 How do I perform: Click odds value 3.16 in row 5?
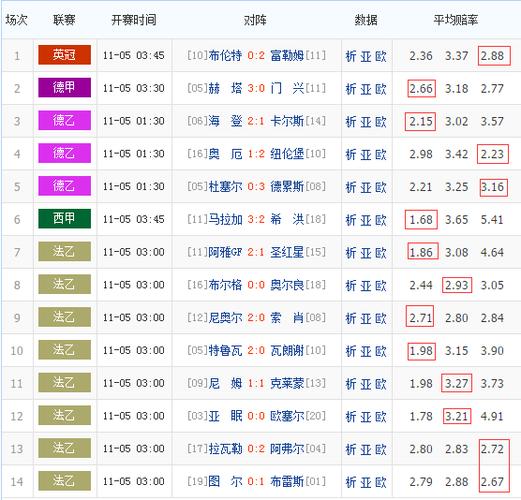492,187
